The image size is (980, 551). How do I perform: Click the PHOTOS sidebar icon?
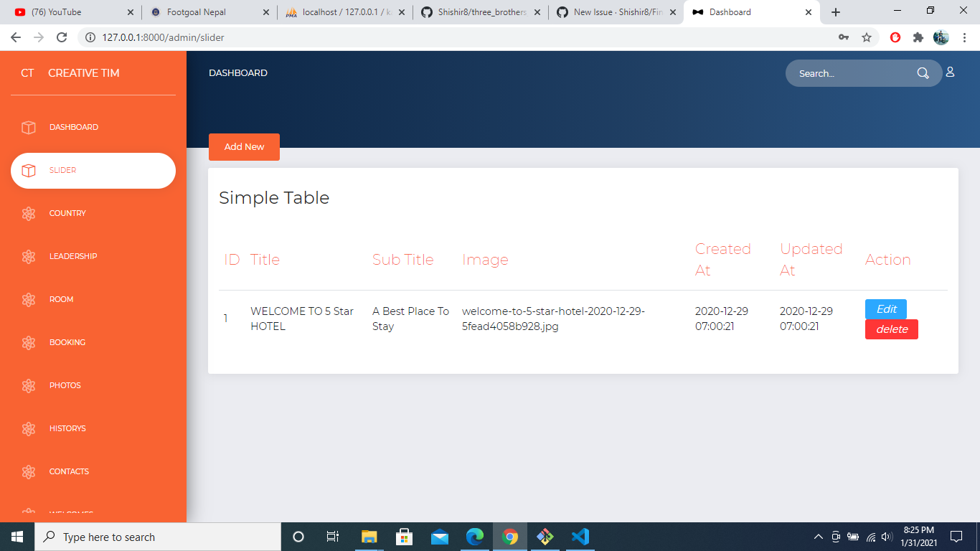pyautogui.click(x=29, y=385)
